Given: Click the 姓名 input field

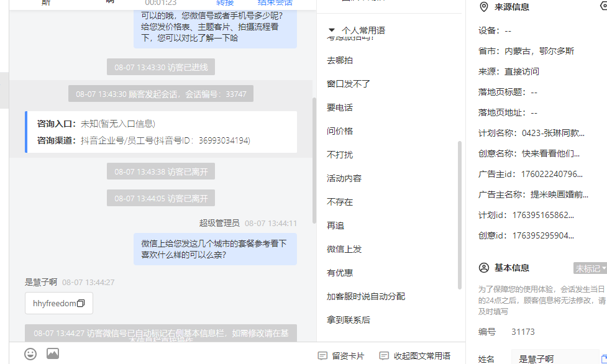Looking at the screenshot, I should pyautogui.click(x=555, y=358).
